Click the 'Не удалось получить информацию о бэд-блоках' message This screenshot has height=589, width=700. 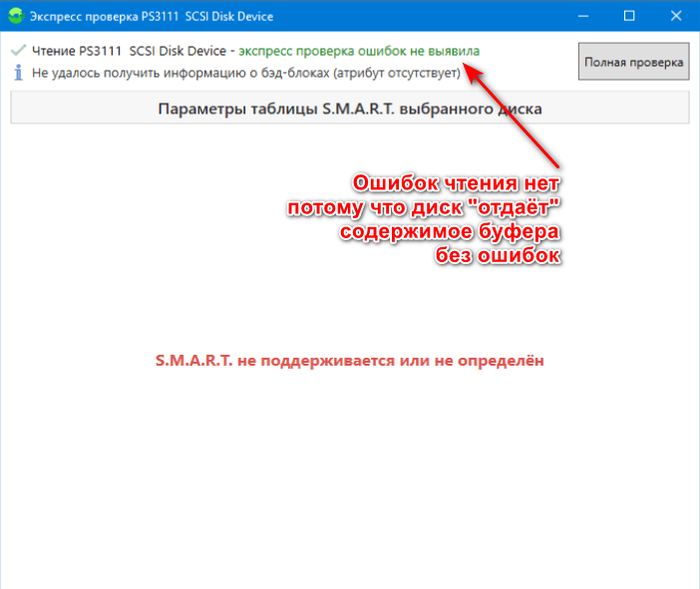[246, 73]
